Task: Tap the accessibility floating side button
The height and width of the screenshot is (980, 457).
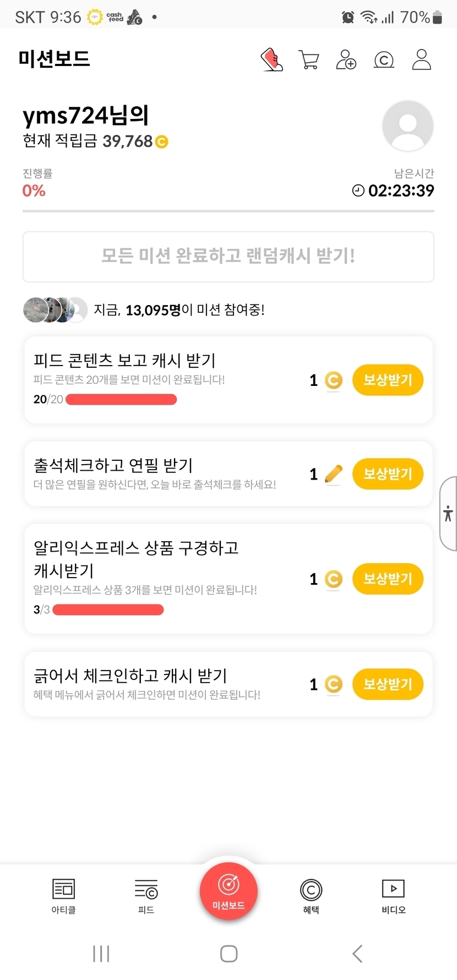Action: [x=448, y=514]
